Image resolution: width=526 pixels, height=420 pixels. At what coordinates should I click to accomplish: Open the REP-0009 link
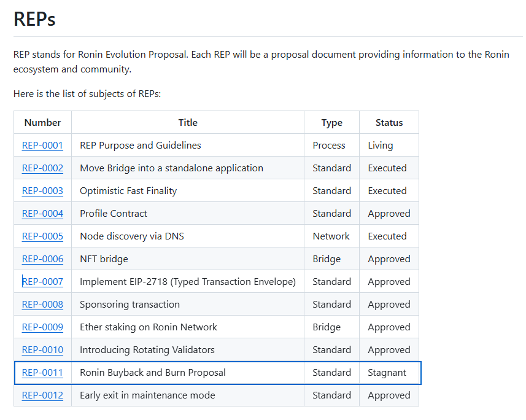[x=42, y=327]
